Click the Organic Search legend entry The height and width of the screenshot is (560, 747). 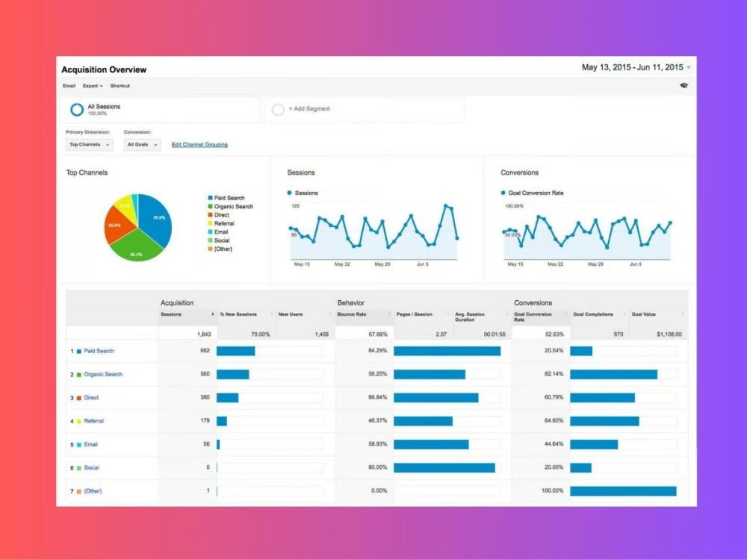tap(231, 206)
